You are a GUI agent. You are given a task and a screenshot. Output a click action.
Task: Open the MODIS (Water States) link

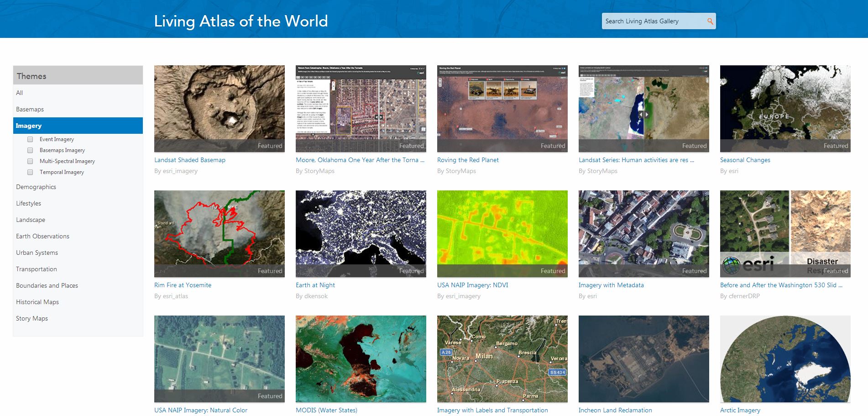pyautogui.click(x=326, y=410)
